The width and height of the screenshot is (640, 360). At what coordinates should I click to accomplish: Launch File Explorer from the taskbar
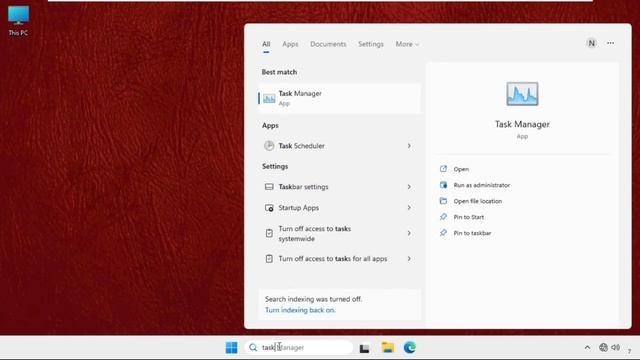click(387, 347)
